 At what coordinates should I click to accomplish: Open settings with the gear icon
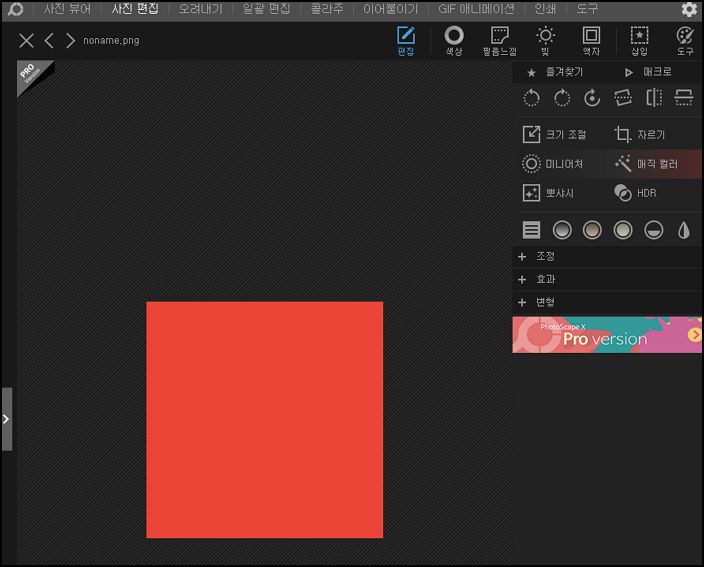(x=689, y=9)
